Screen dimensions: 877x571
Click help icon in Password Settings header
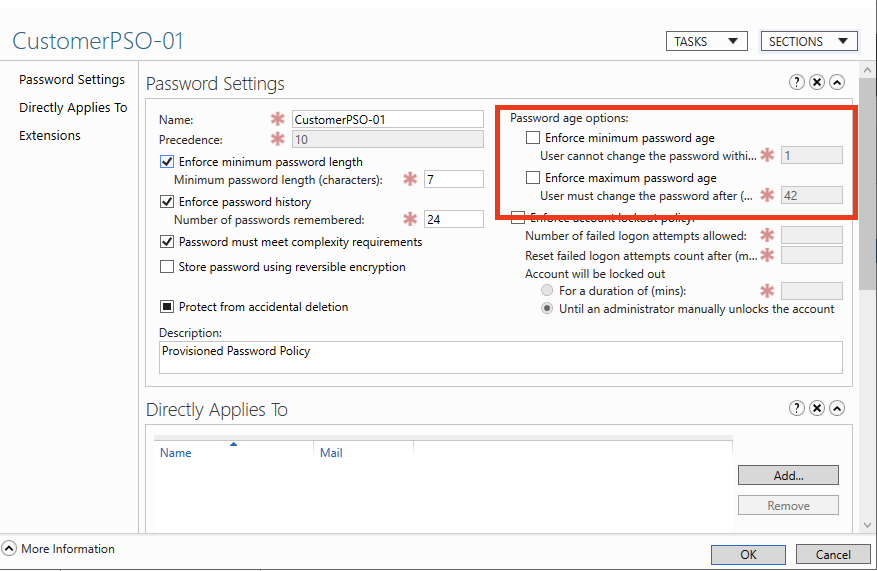click(x=797, y=83)
